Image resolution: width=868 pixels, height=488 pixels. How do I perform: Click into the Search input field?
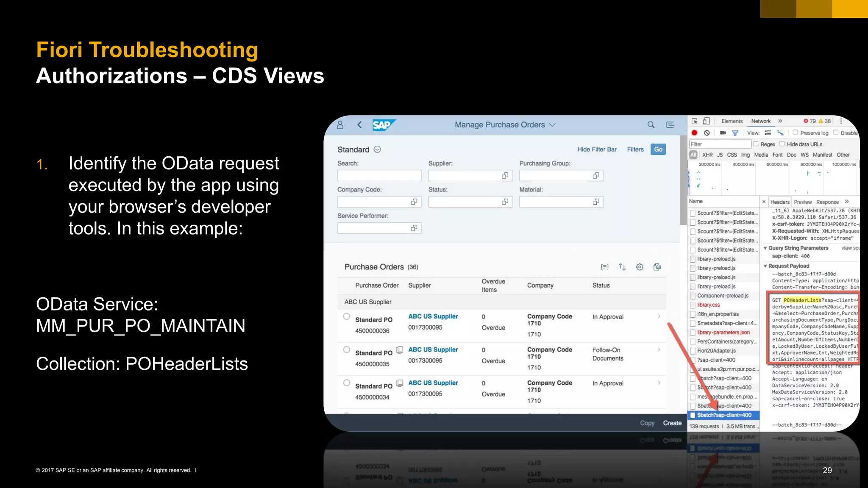click(x=379, y=175)
